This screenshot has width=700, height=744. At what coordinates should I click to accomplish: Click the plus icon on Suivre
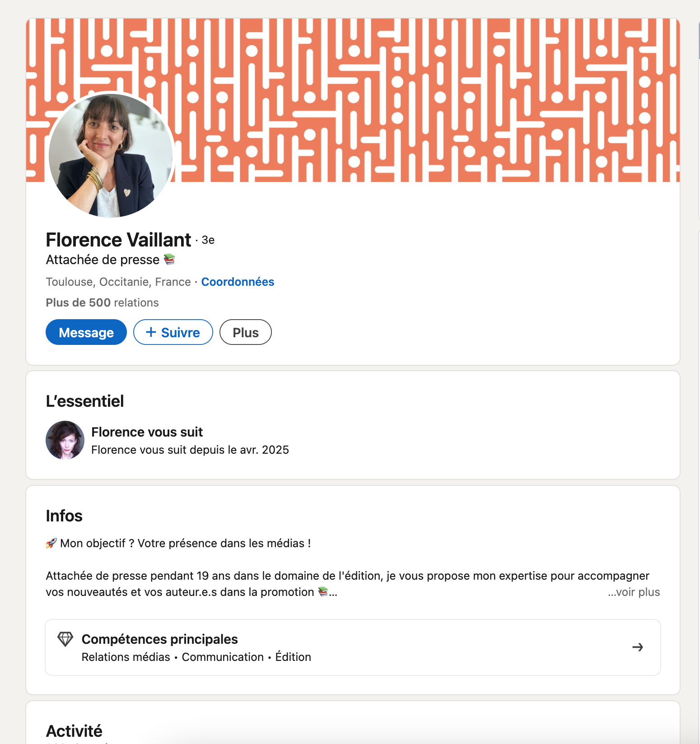pyautogui.click(x=151, y=332)
